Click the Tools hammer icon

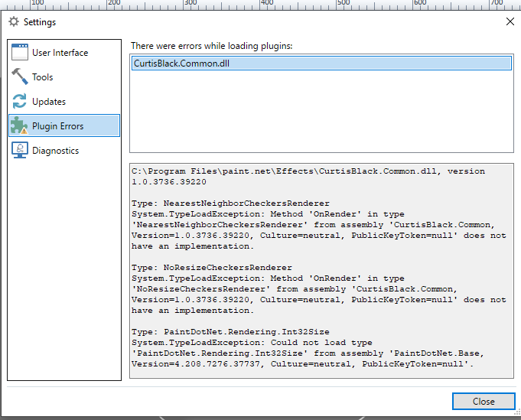[20, 77]
